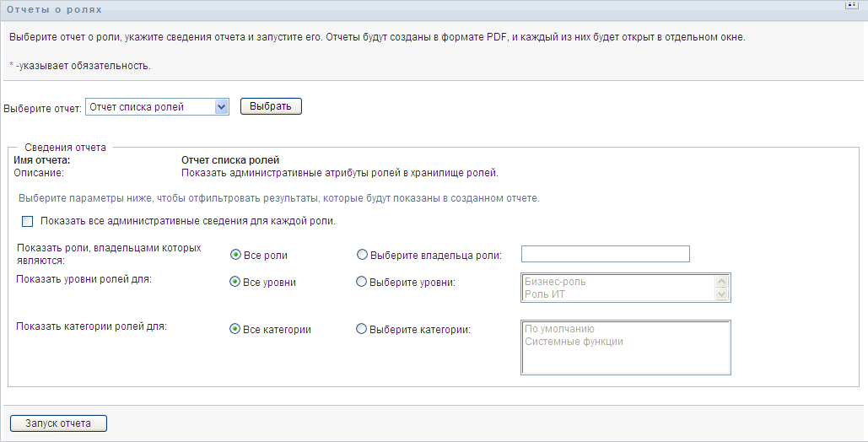The height and width of the screenshot is (442, 868).
Task: Choose the 'Выберите владельца роли' radio option
Action: click(x=363, y=255)
